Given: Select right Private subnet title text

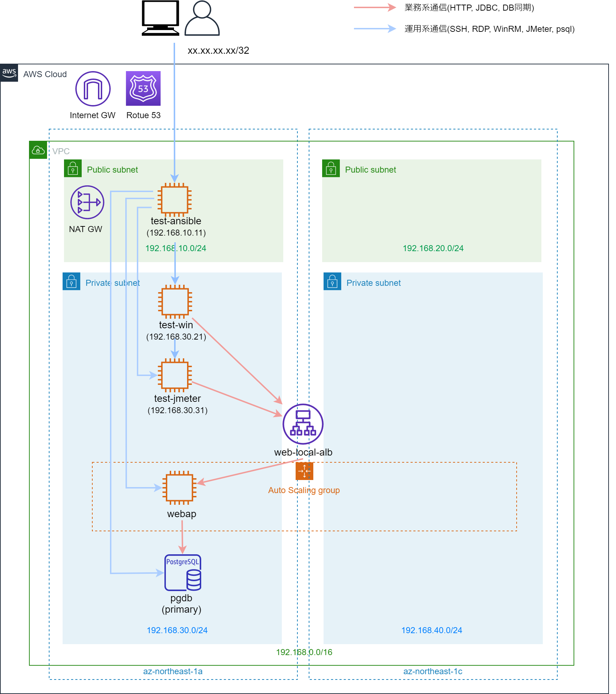Looking at the screenshot, I should coord(374,283).
